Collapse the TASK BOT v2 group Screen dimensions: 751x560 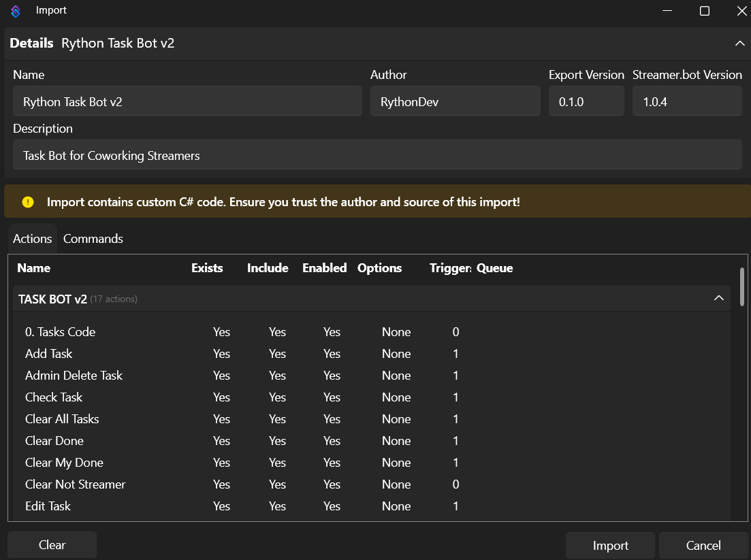(x=718, y=298)
